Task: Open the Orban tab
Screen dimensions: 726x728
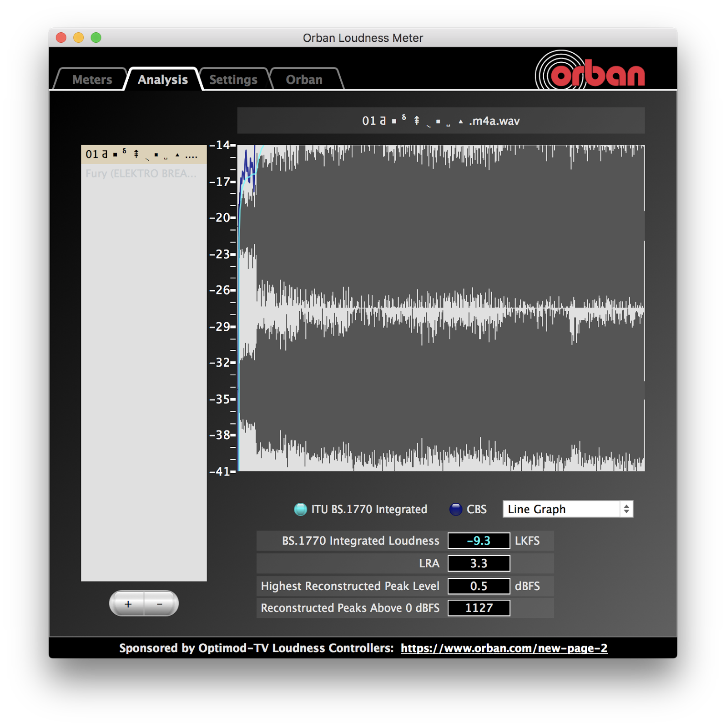Action: (x=304, y=79)
